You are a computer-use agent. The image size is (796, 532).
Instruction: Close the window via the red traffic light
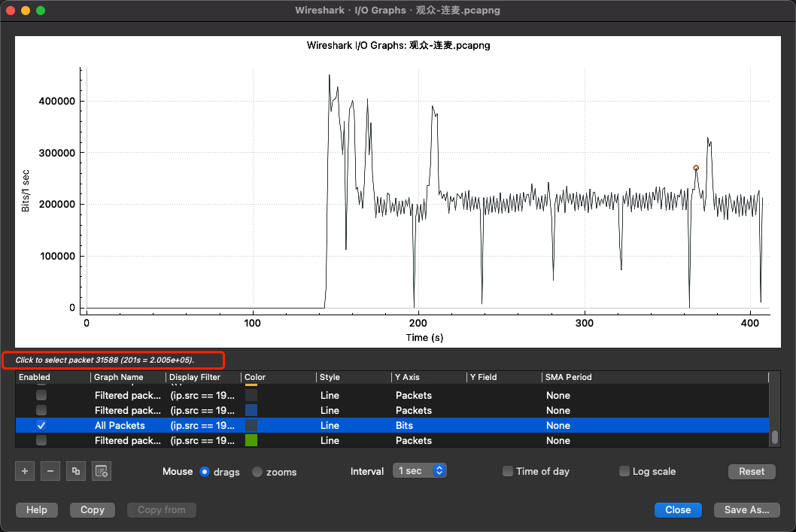pos(11,10)
